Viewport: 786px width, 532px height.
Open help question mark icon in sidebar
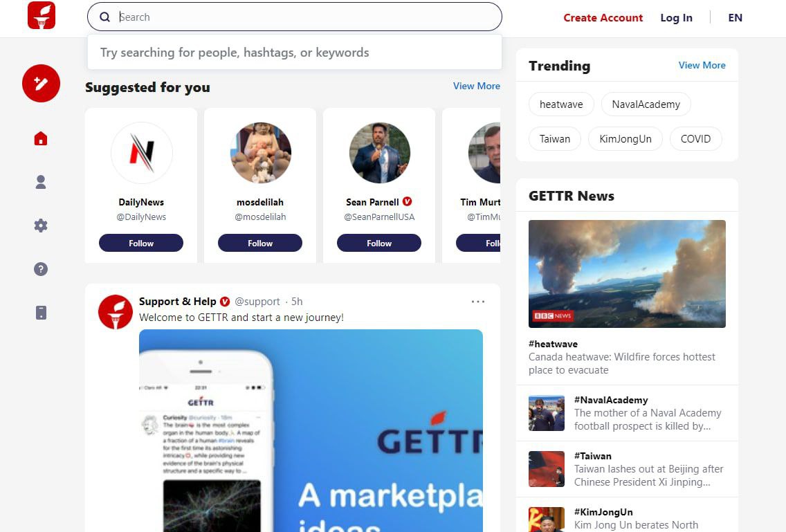click(x=41, y=269)
